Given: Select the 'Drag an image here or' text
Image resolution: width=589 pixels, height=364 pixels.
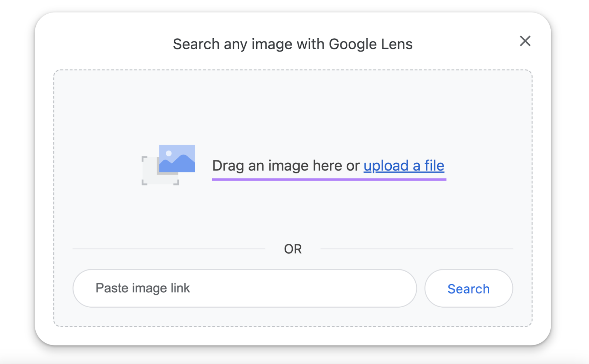Looking at the screenshot, I should coord(286,166).
